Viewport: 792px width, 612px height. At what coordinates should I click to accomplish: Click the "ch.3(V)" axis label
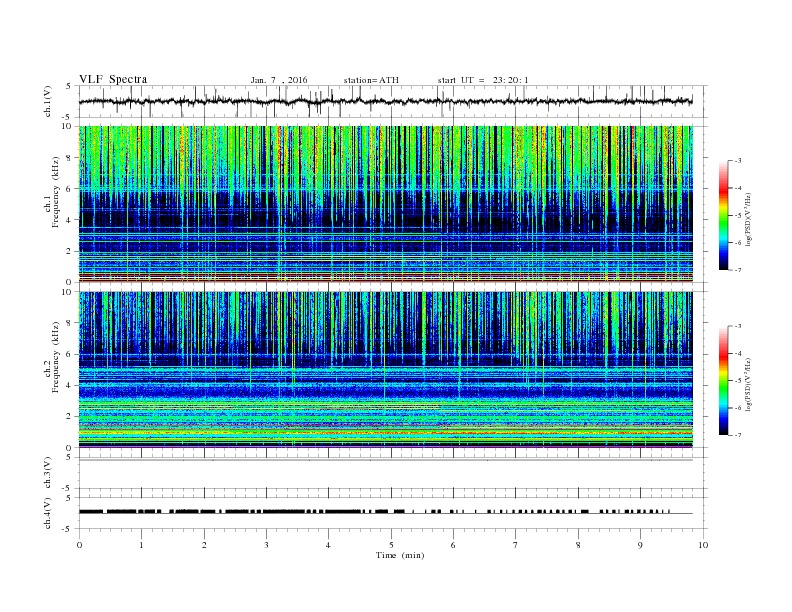point(48,473)
